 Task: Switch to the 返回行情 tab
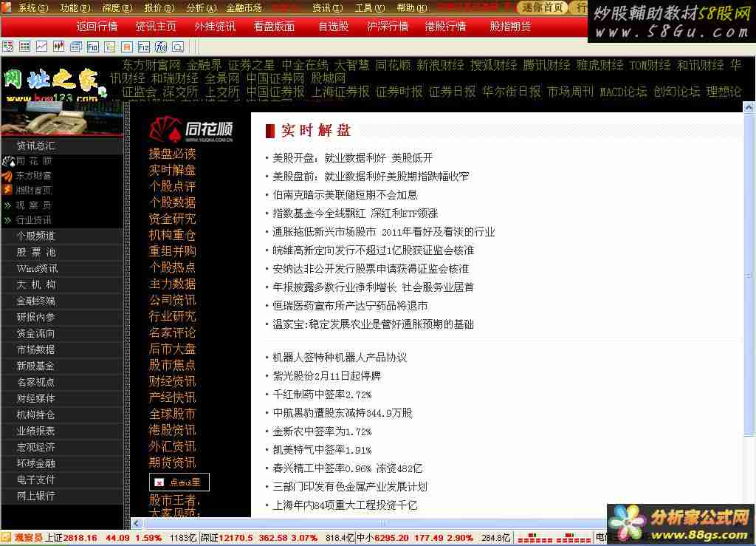97,27
